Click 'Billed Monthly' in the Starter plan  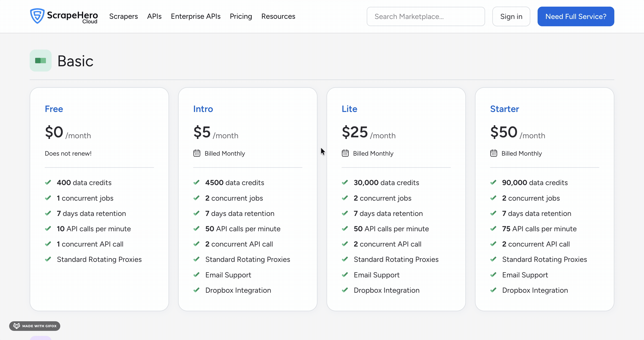point(522,153)
